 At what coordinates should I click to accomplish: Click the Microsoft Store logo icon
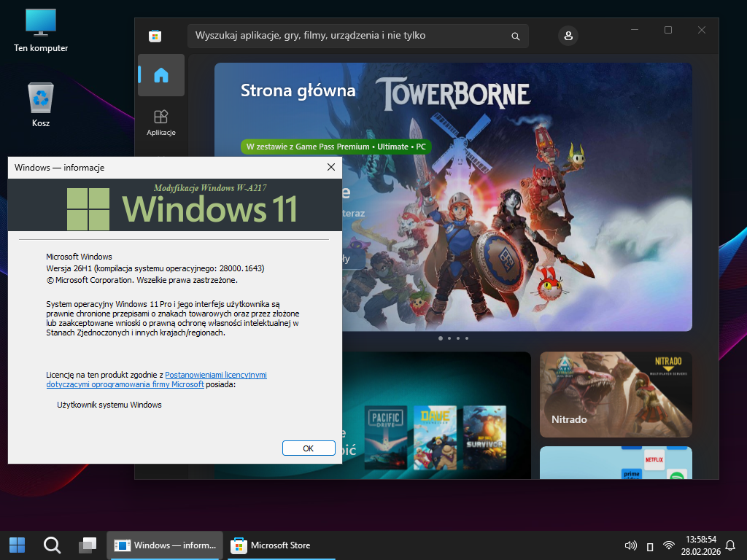click(x=155, y=36)
